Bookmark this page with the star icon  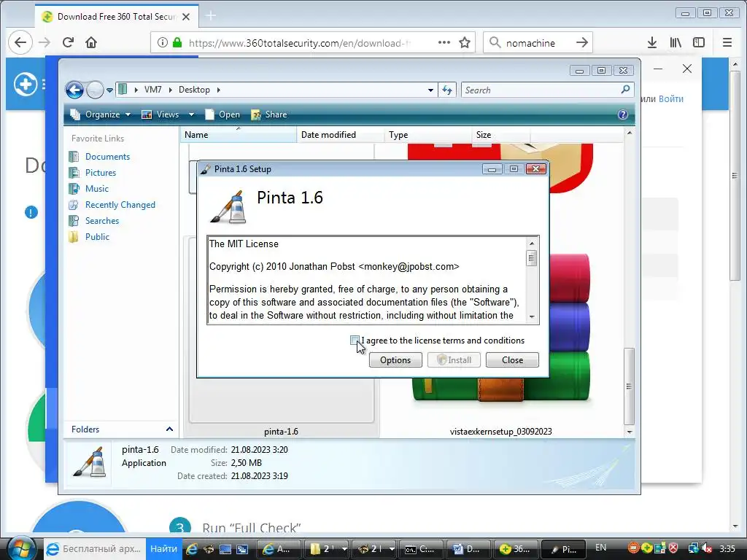coord(465,42)
